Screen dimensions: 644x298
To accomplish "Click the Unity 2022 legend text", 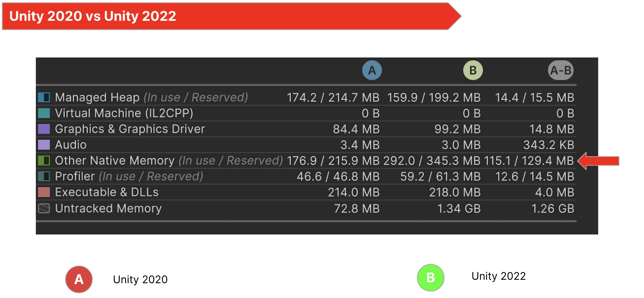I will coord(499,276).
